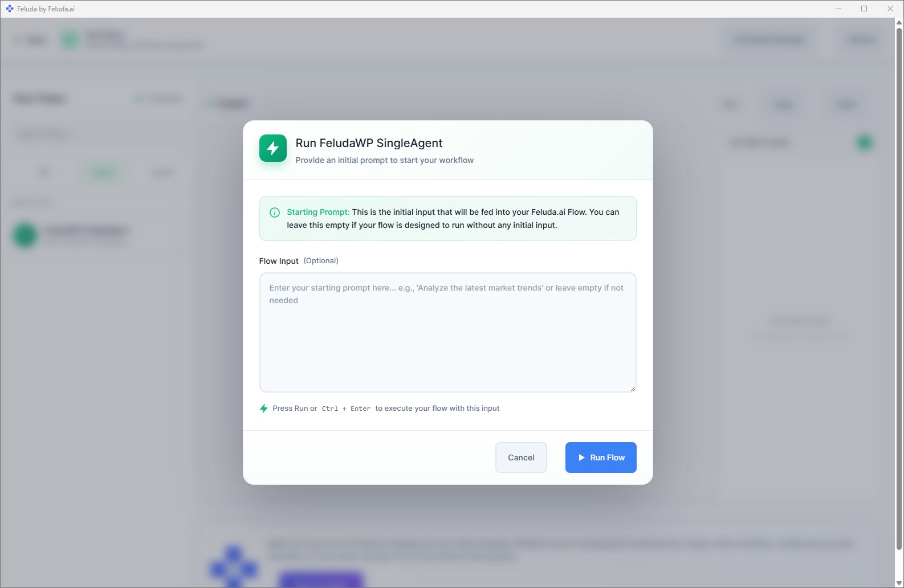Click the Enter key hint text
The width and height of the screenshot is (904, 588).
[x=360, y=409]
